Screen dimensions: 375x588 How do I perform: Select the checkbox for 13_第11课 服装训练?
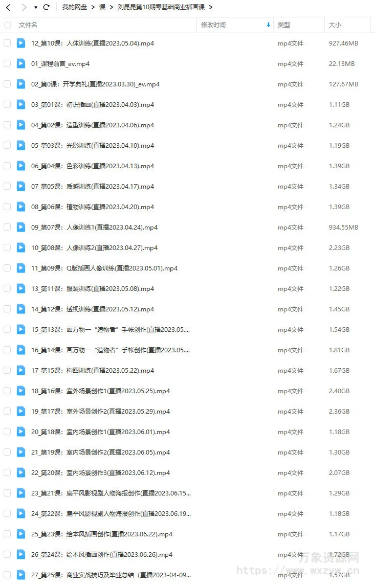(7, 288)
